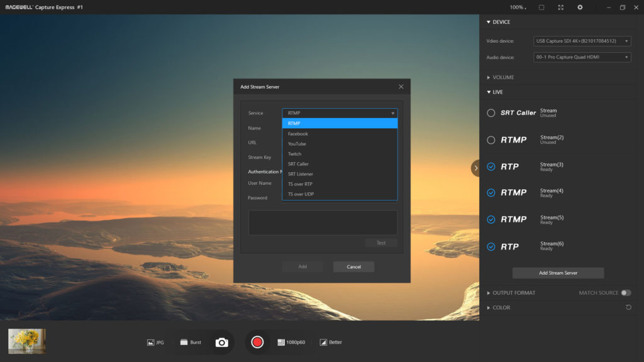The width and height of the screenshot is (644, 362).
Task: Click the JPG snapshot format icon
Action: pos(155,342)
